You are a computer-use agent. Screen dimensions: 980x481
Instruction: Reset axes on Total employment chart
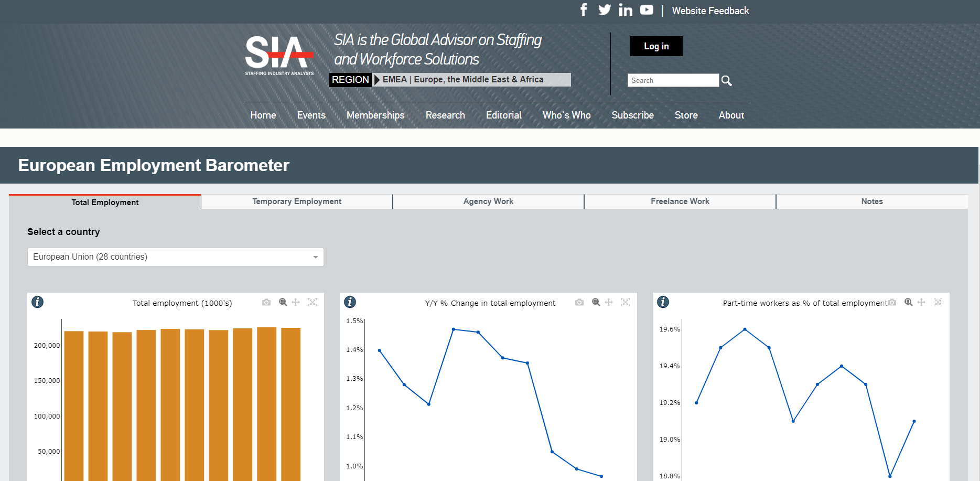[313, 302]
